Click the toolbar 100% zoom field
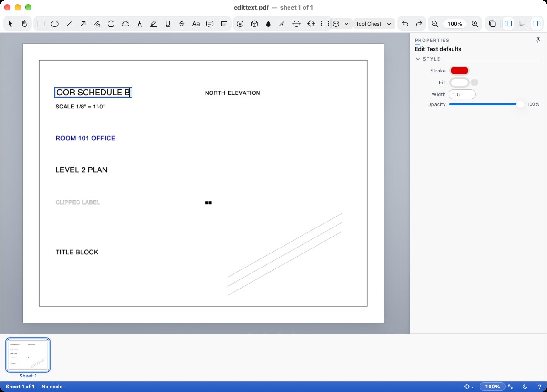This screenshot has width=547, height=392. coord(455,24)
